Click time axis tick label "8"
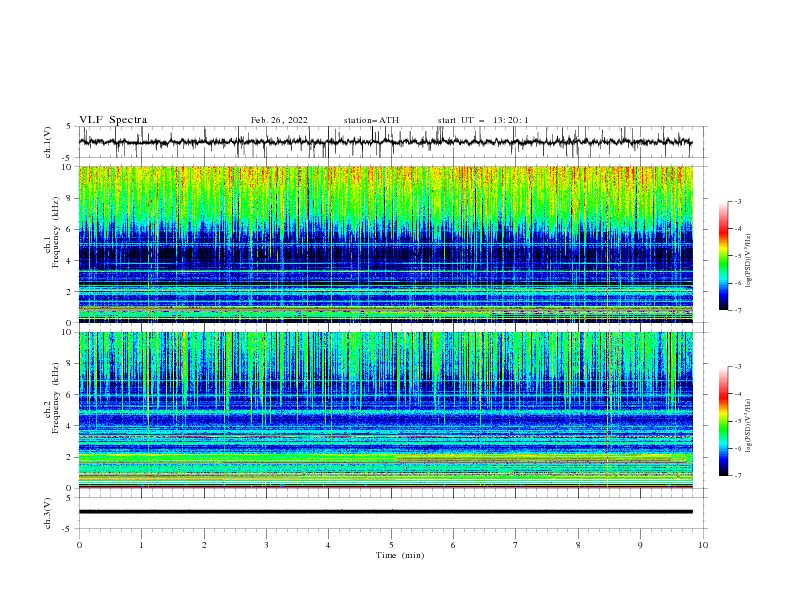 point(578,545)
